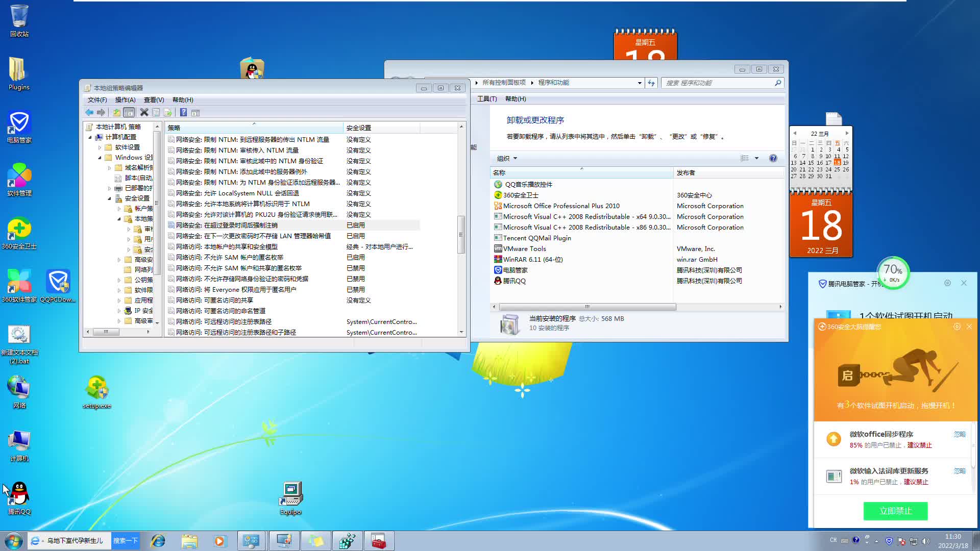Open the 帮助(H) menu in Programs window
Image resolution: width=980 pixels, height=551 pixels.
[x=516, y=99]
